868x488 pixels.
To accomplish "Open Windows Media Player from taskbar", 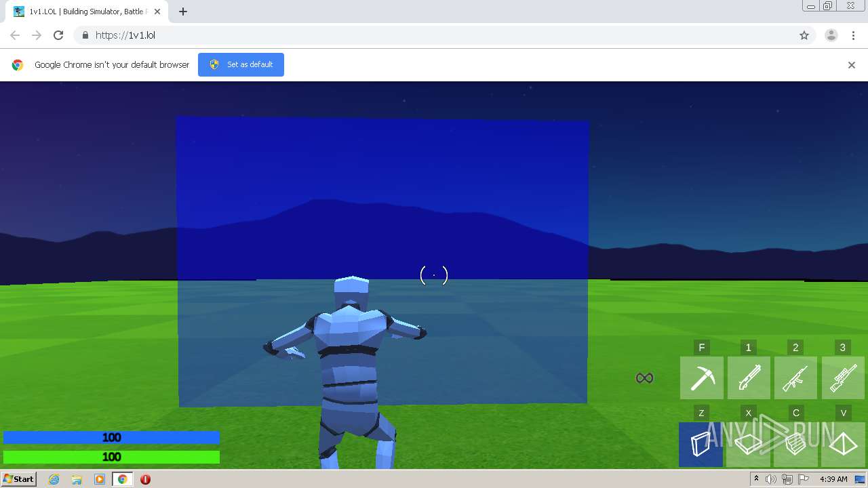I will click(x=100, y=479).
